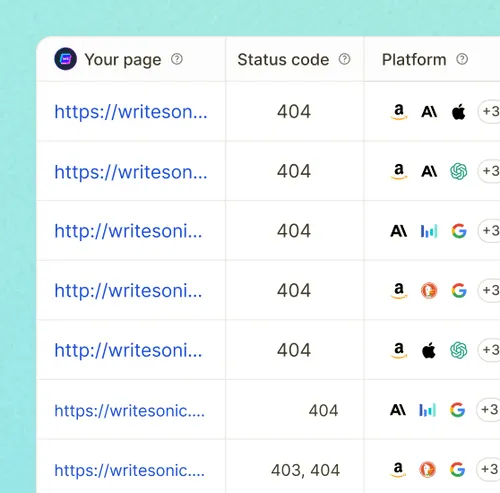Image resolution: width=500 pixels, height=493 pixels.
Task: Select the 404 cell in the http://writesoni... bar-chart row
Action: (294, 231)
